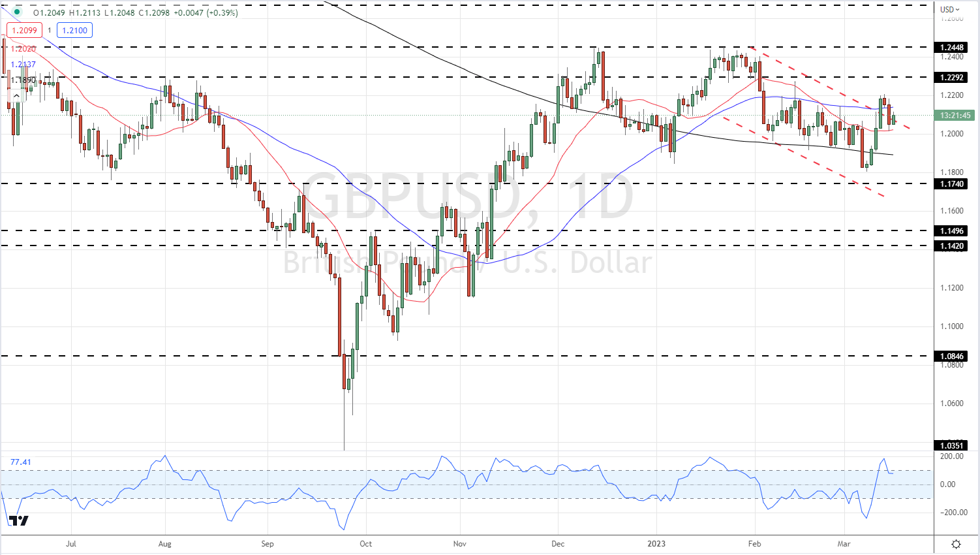Click the 2023 label on time axis
Viewport: 980px width, 555px height.
coord(657,543)
